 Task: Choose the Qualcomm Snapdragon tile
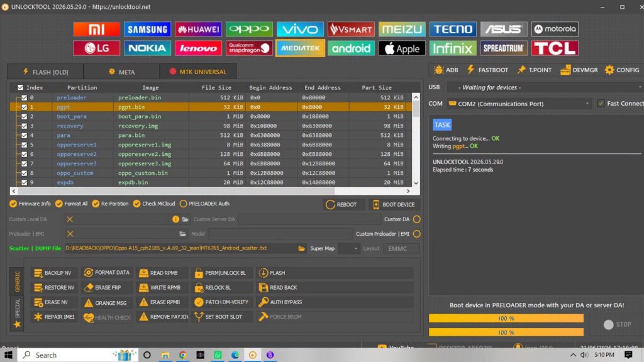point(249,48)
